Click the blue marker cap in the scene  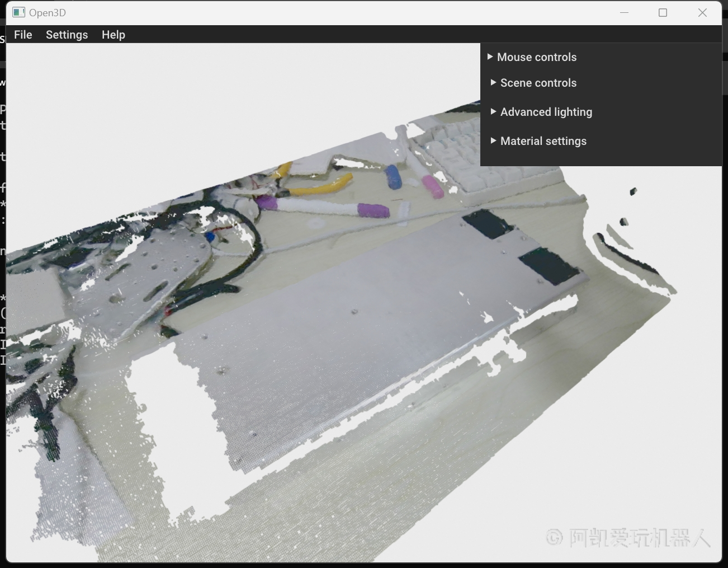tap(394, 177)
